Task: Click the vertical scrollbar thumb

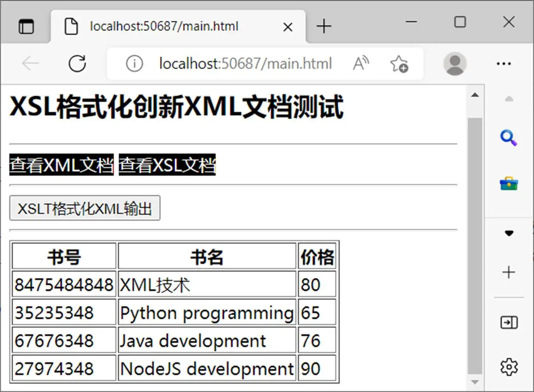Action: click(x=475, y=246)
